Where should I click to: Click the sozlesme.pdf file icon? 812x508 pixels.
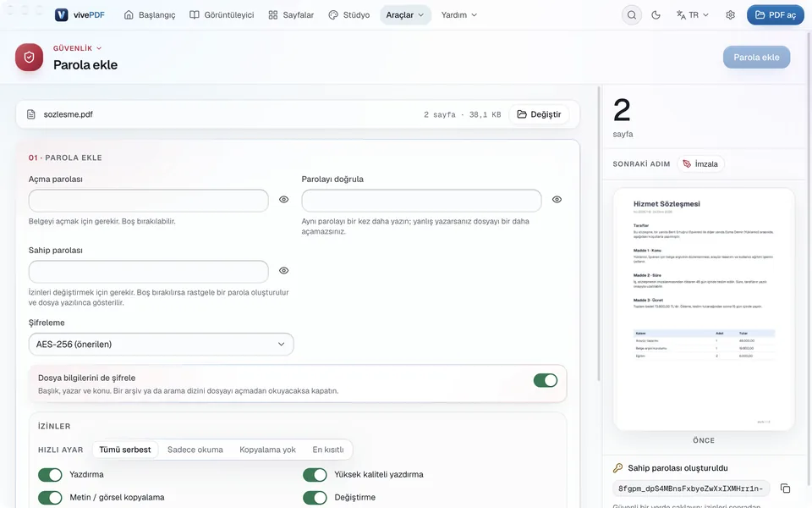pyautogui.click(x=31, y=114)
